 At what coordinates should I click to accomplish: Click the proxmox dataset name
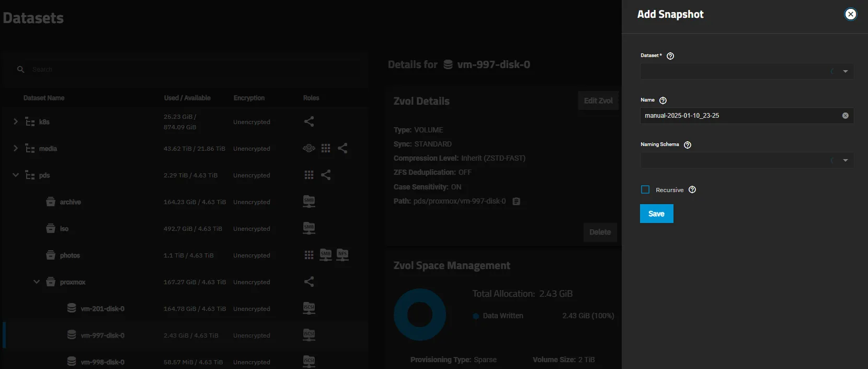pos(73,282)
